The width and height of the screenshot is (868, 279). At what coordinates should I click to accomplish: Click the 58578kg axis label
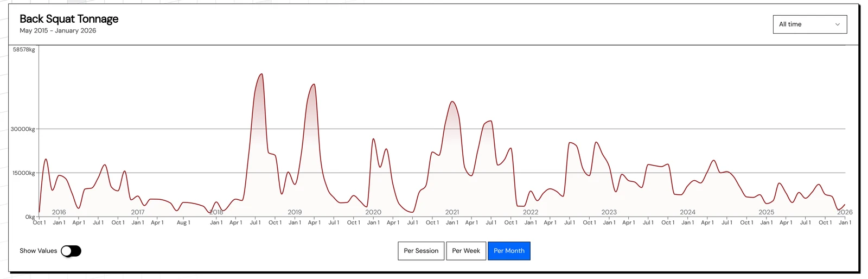[24, 49]
